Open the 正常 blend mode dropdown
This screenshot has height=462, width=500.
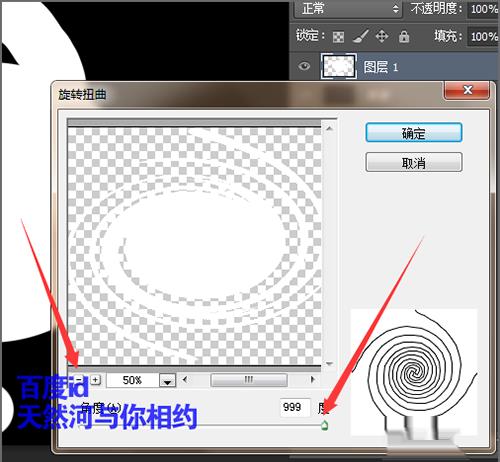(347, 9)
